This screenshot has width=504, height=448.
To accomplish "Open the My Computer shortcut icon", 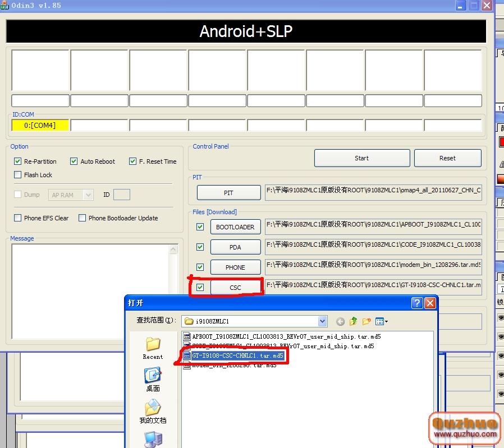I will pyautogui.click(x=153, y=440).
